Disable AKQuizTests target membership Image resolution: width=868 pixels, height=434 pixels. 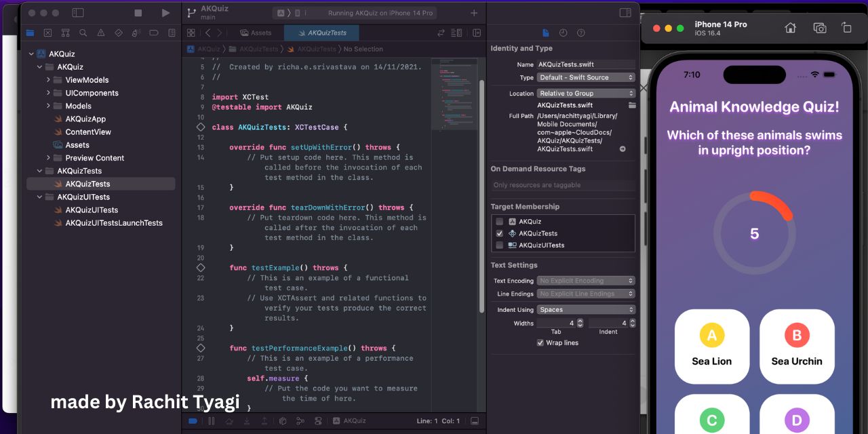pyautogui.click(x=500, y=233)
